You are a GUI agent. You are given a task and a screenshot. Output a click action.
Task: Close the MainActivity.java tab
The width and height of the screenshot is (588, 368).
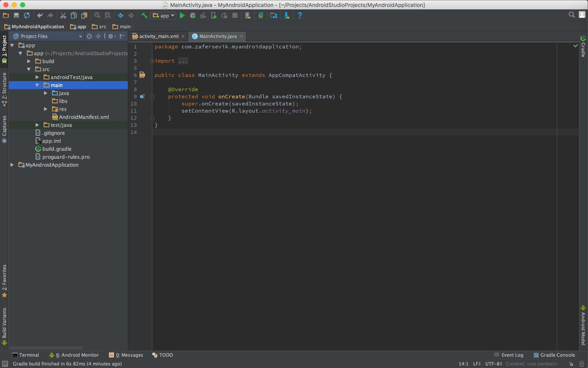241,36
